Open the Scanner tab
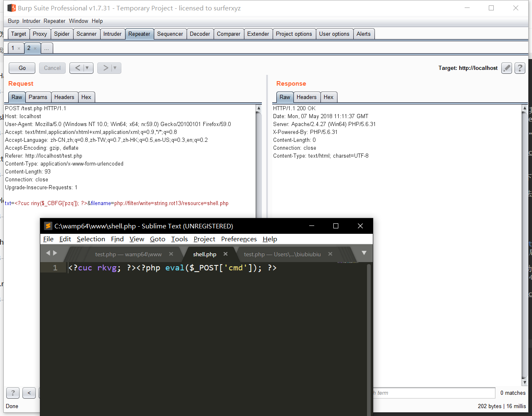 [86, 34]
